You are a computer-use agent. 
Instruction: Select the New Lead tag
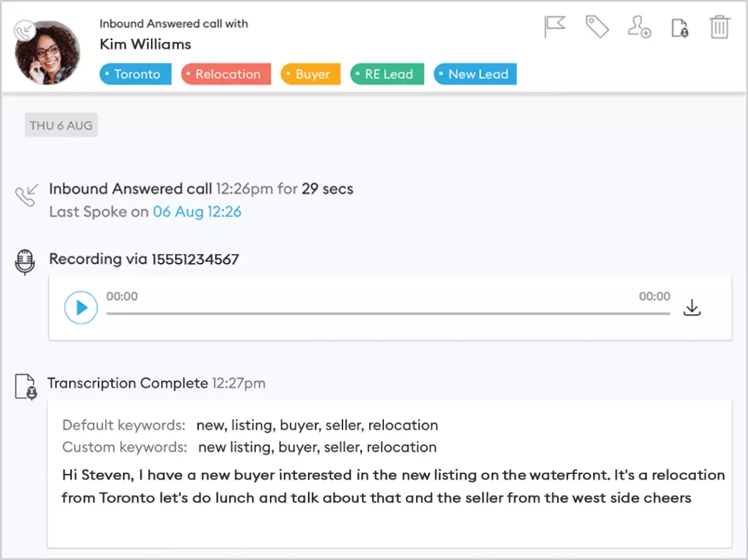[x=476, y=74]
